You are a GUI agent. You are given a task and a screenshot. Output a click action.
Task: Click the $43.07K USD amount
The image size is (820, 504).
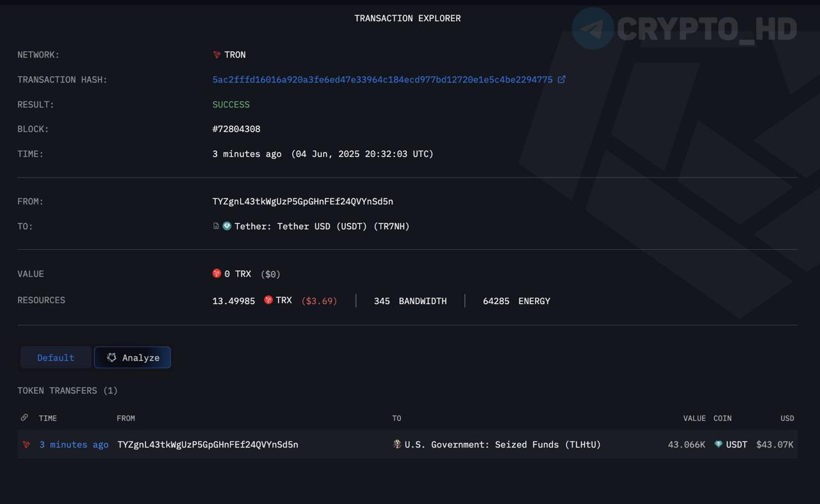[x=775, y=444]
